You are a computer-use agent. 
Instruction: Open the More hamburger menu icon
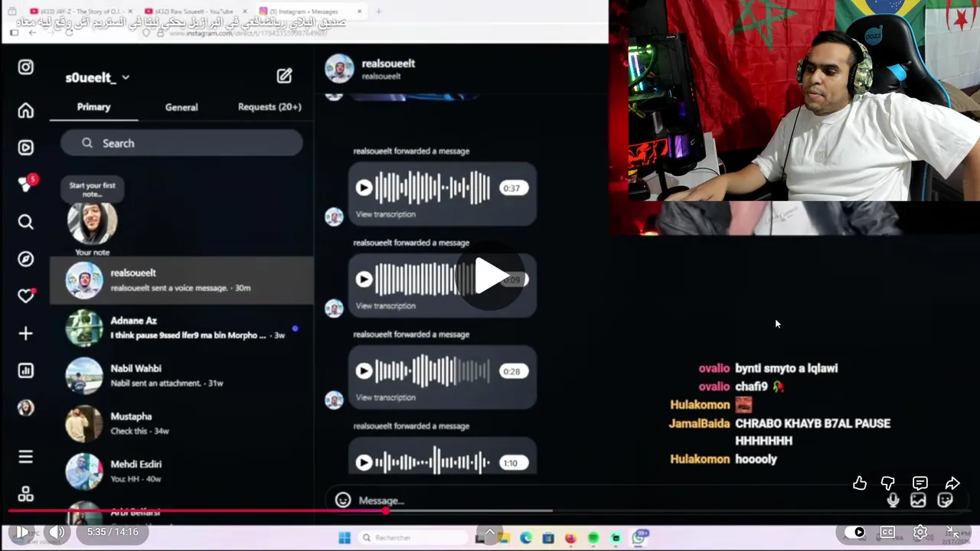coord(25,457)
